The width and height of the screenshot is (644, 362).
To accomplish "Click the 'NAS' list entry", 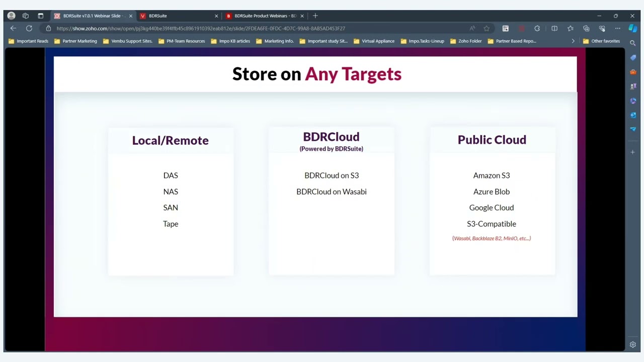I will coord(171,192).
